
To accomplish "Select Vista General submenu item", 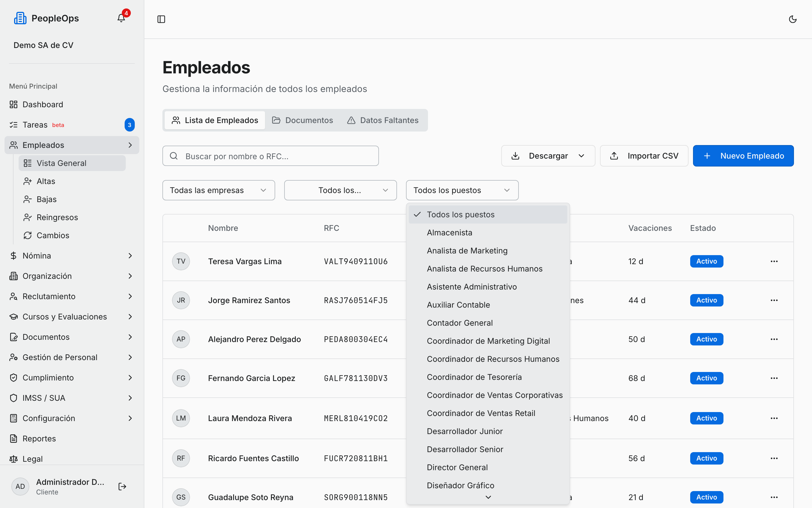I will click(x=72, y=163).
